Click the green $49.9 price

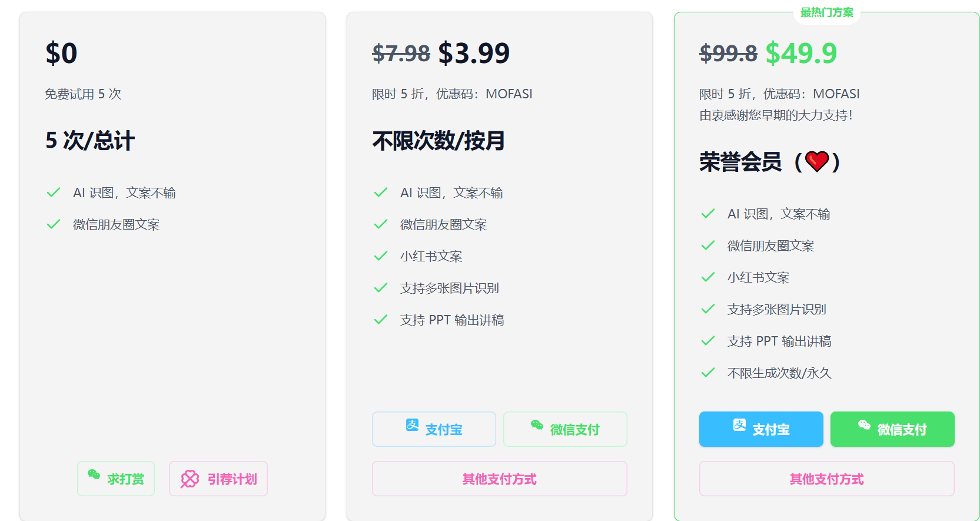click(x=801, y=54)
